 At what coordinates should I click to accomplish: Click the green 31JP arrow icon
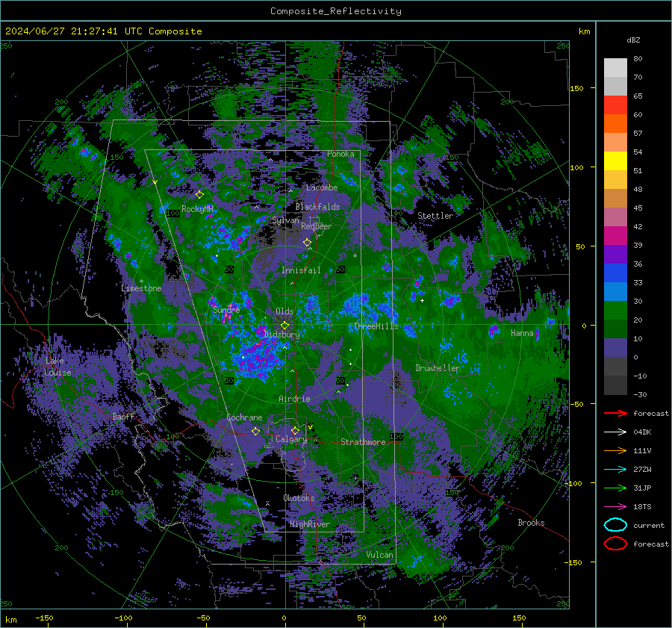pos(615,488)
